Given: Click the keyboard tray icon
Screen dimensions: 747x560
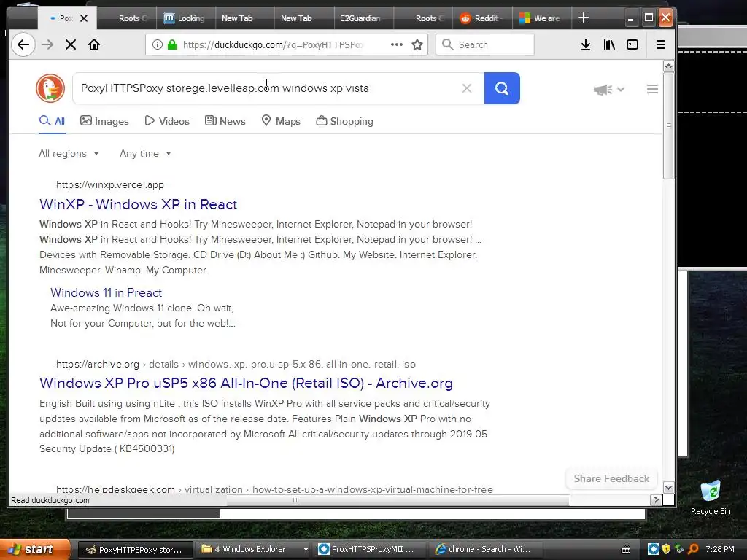Looking at the screenshot, I should click(x=626, y=550).
